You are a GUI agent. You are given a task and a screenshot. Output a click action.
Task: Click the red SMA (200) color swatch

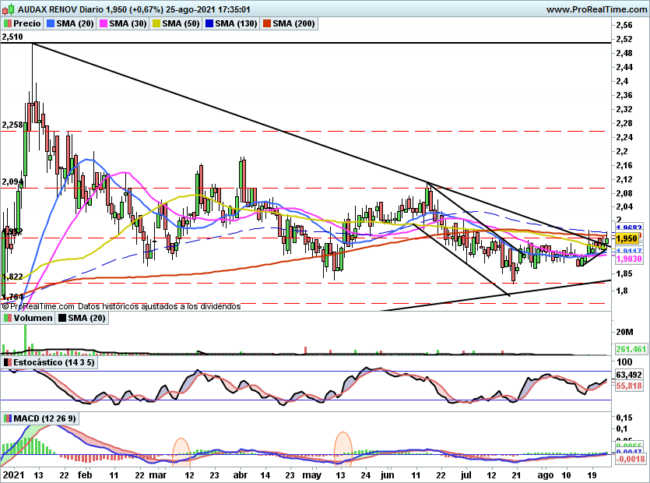click(x=267, y=24)
